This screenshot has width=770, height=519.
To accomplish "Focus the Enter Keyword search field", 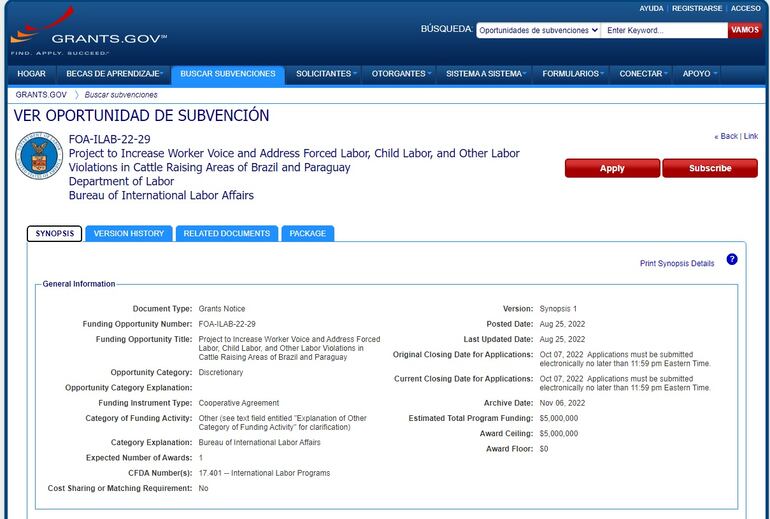I will tap(664, 30).
